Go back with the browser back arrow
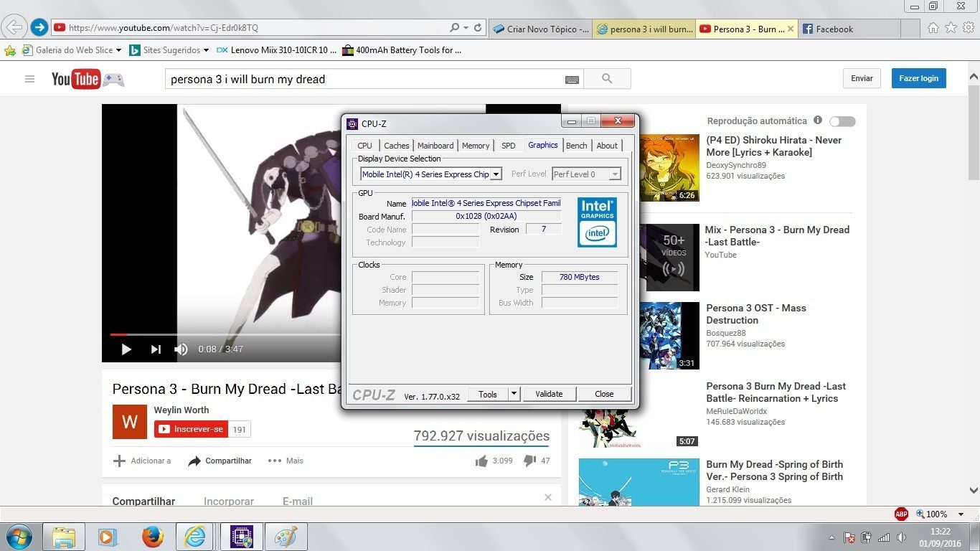Viewport: 980px width, 551px height. click(14, 28)
